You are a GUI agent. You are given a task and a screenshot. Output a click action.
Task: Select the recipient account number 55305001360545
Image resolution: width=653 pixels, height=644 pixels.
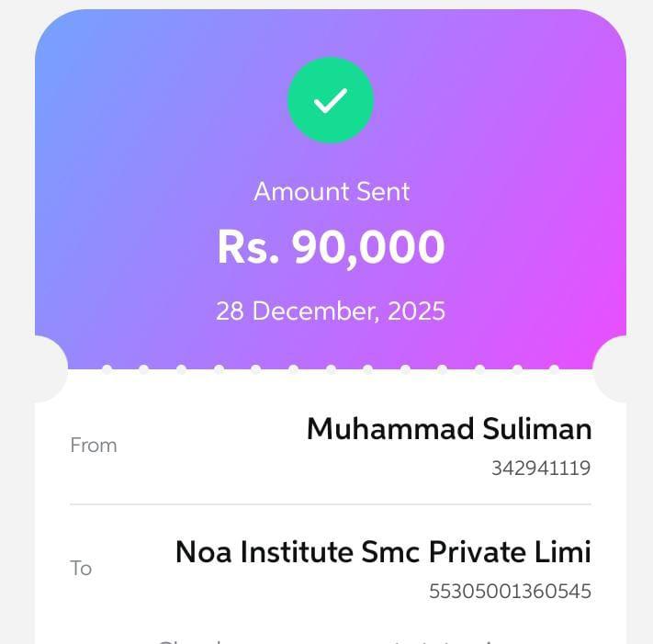(511, 592)
